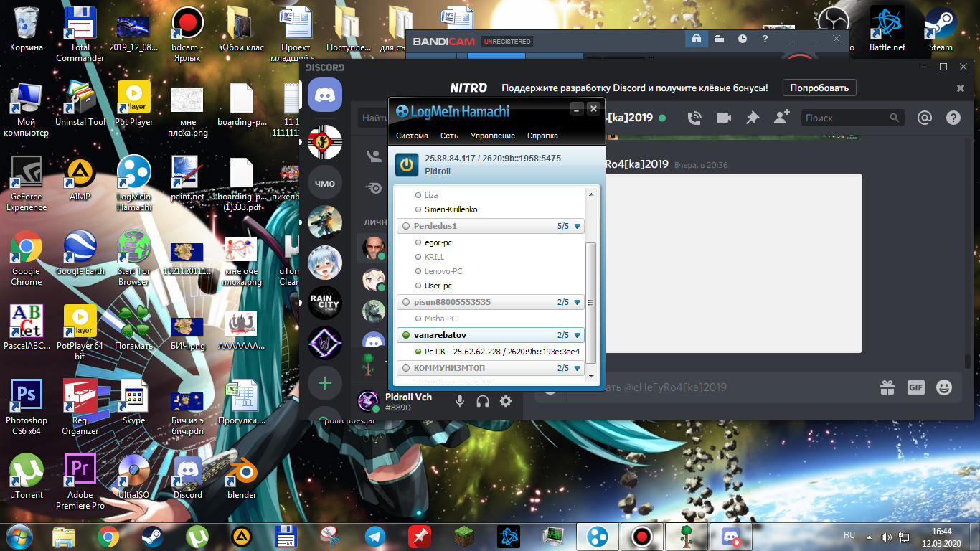Open Discord user settings gear
Viewport: 980px width, 551px height.
coord(506,401)
